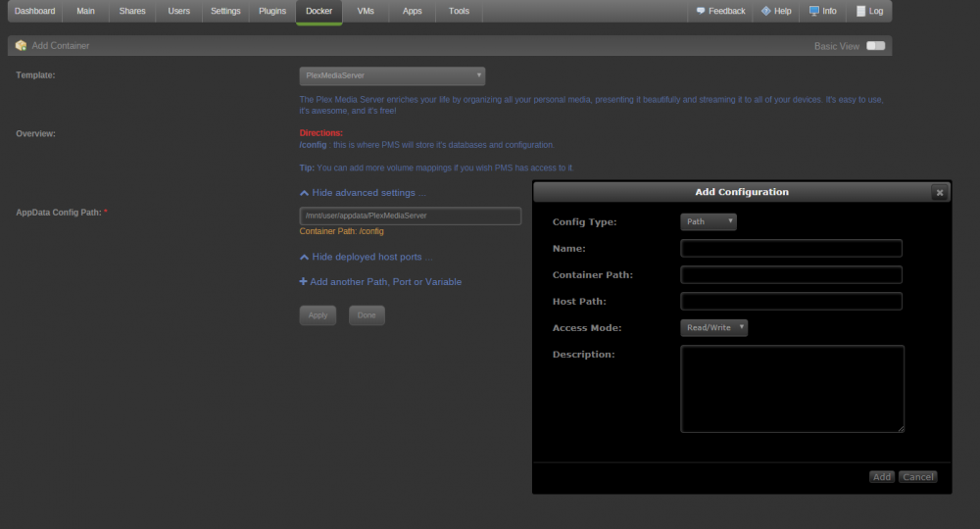980x529 pixels.
Task: Collapse Hide deployed host ports section
Action: [x=366, y=257]
